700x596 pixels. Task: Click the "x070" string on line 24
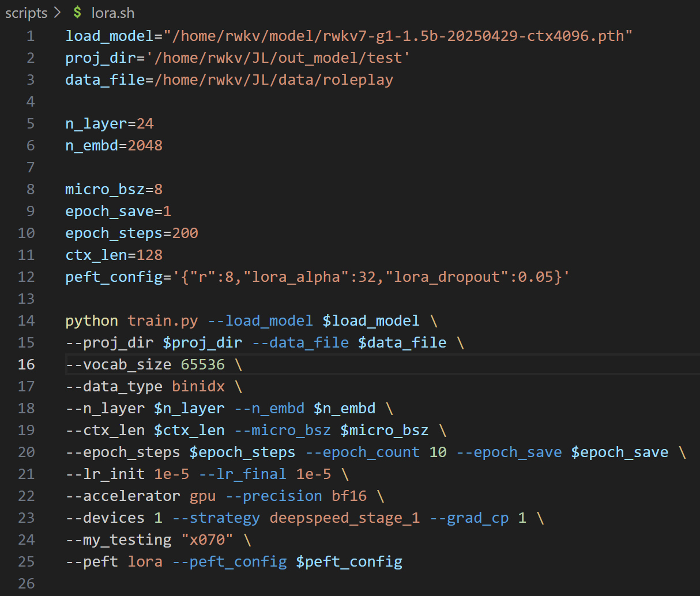207,540
